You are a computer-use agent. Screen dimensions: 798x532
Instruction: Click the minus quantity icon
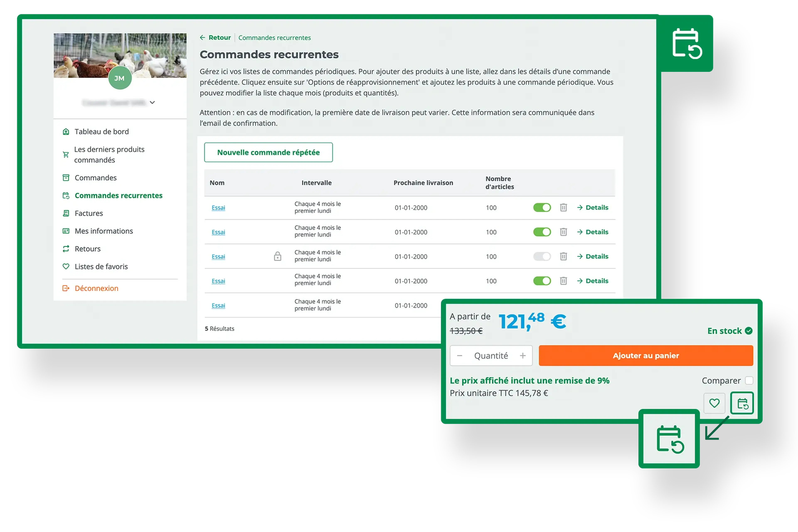coord(460,356)
